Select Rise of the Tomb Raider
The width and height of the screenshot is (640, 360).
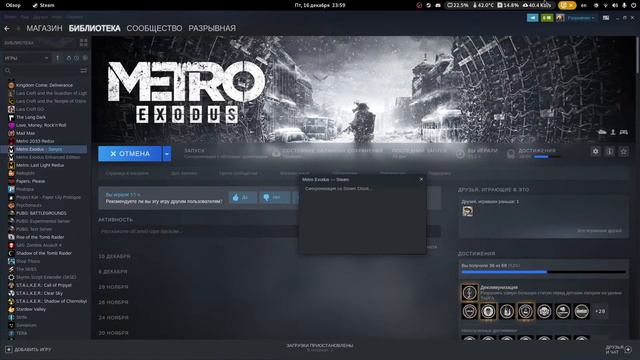coord(40,237)
